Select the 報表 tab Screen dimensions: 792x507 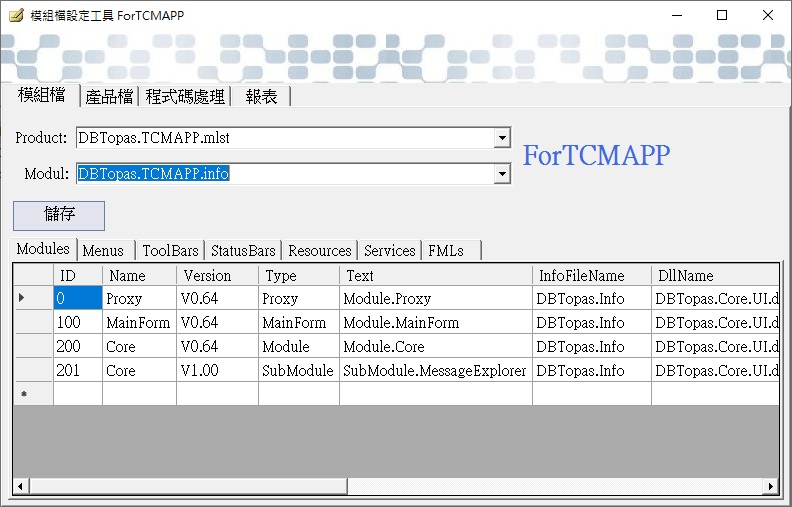[262, 96]
